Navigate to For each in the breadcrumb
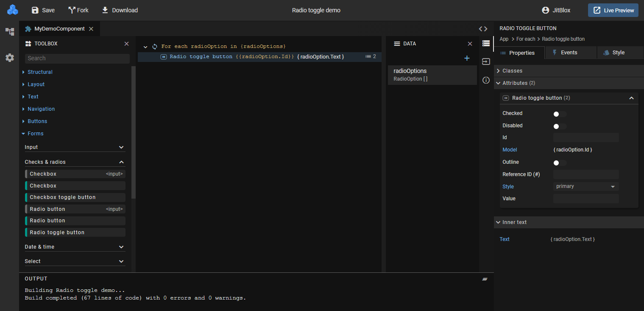The width and height of the screenshot is (644, 311). (x=526, y=39)
